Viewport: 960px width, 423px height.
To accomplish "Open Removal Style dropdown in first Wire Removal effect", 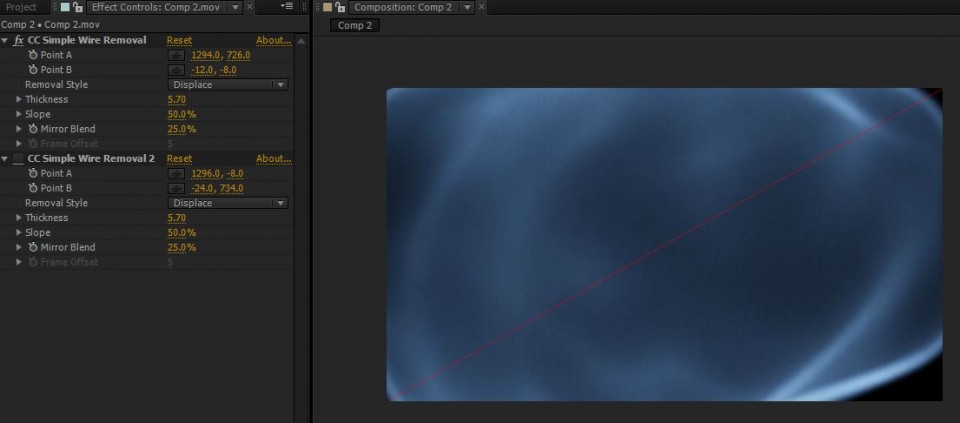I will [x=228, y=85].
